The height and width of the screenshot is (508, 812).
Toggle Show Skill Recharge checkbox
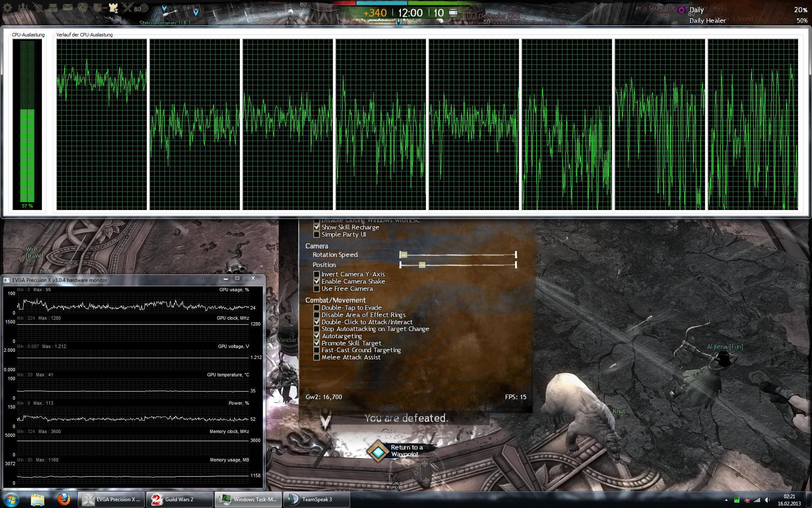point(316,227)
